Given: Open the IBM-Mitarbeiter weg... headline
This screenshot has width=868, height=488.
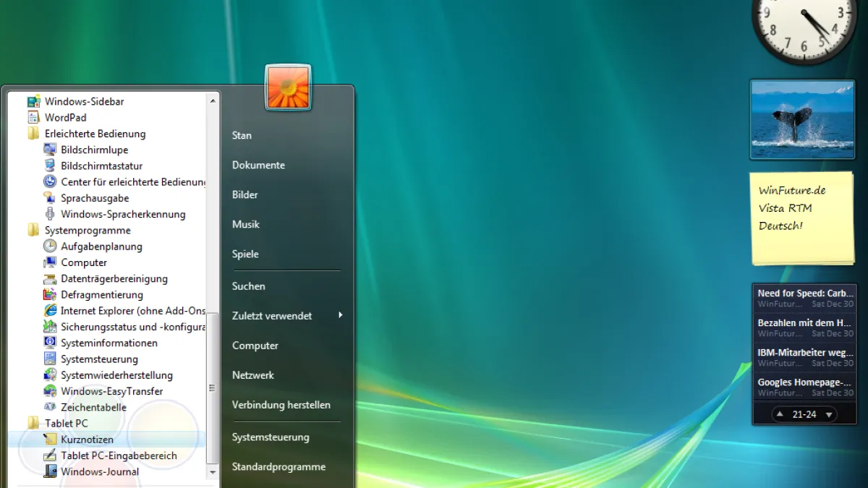Looking at the screenshot, I should (805, 353).
